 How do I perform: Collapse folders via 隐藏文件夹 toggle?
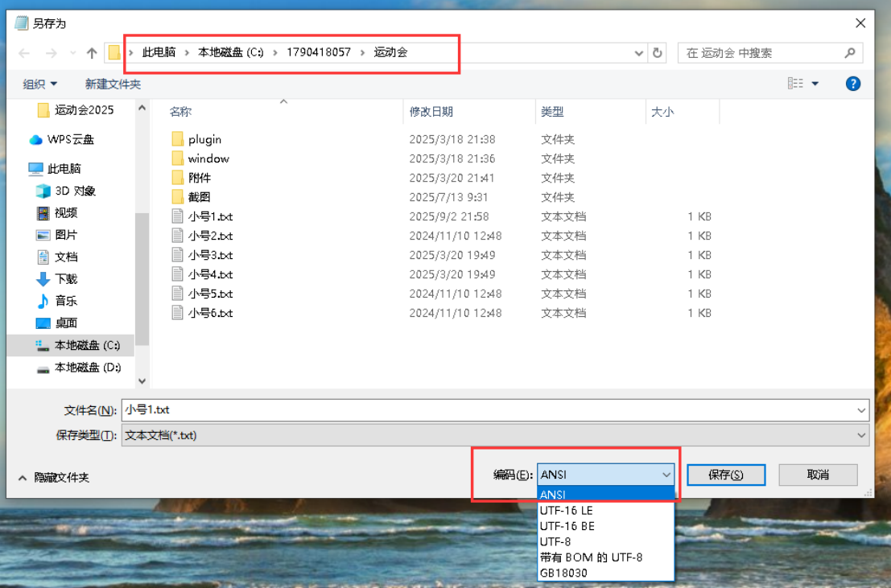(x=53, y=478)
